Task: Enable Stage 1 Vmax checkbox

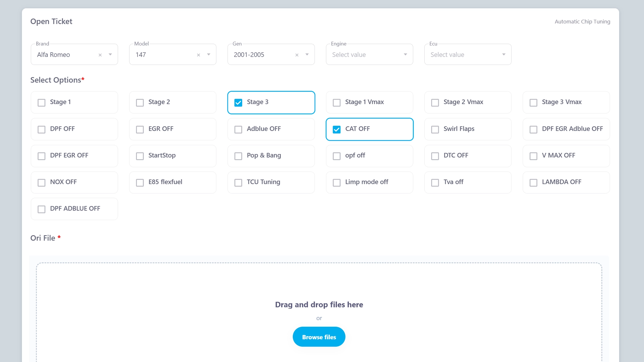Action: (x=337, y=103)
